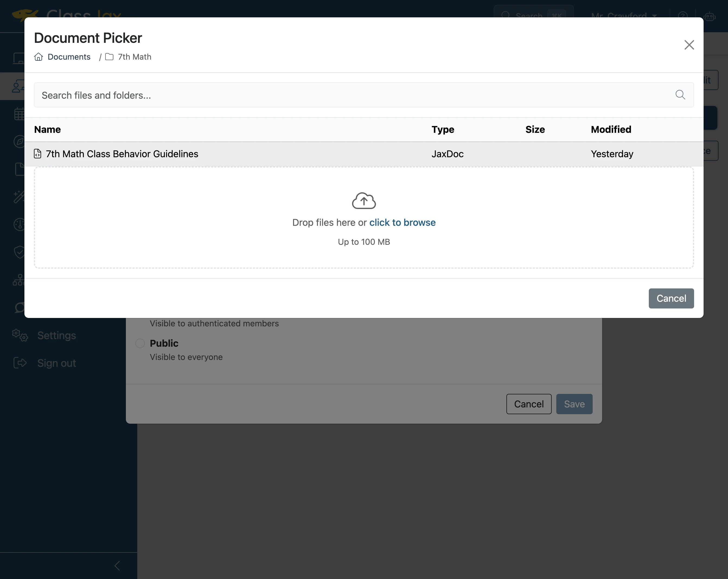The image size is (728, 579).
Task: Click Save in the background form
Action: click(x=574, y=404)
